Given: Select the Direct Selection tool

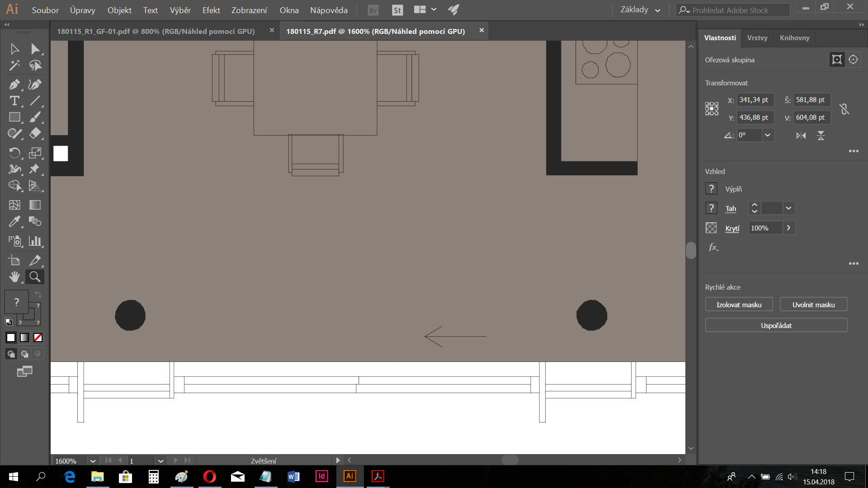Looking at the screenshot, I should click(35, 49).
